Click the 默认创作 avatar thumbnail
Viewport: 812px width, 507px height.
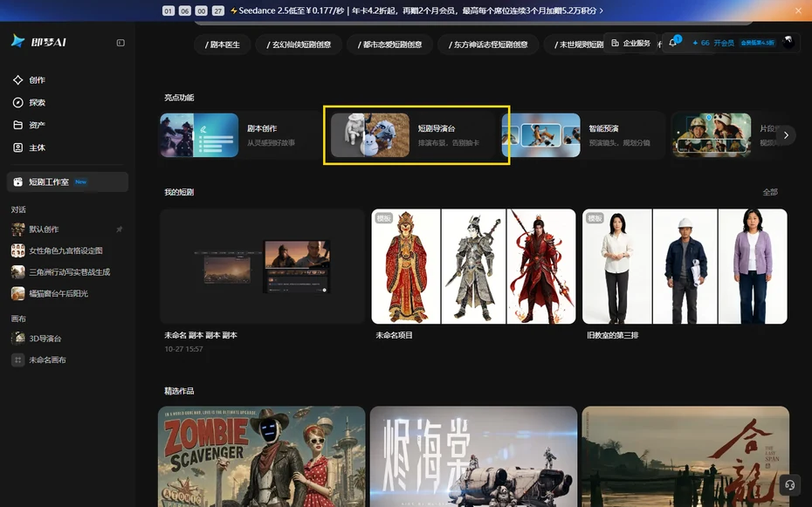[18, 230]
